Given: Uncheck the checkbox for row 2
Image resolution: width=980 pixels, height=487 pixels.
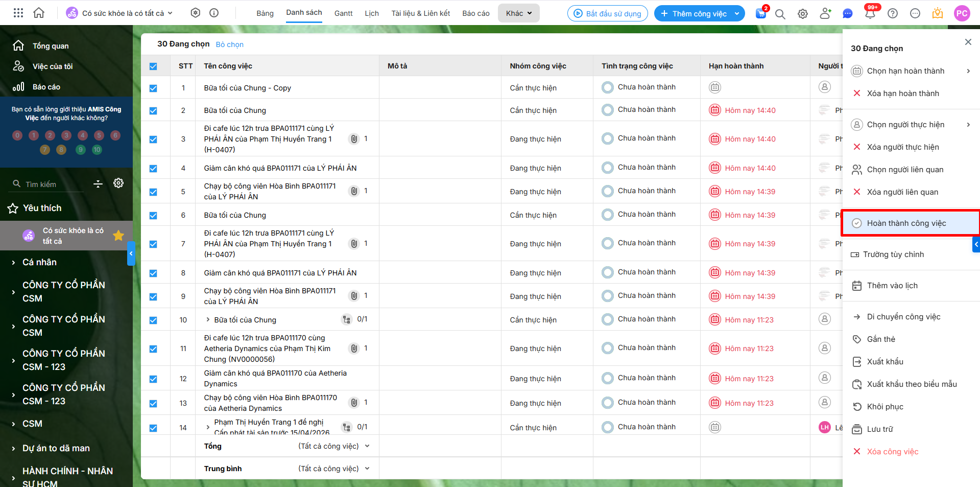Looking at the screenshot, I should pyautogui.click(x=153, y=111).
